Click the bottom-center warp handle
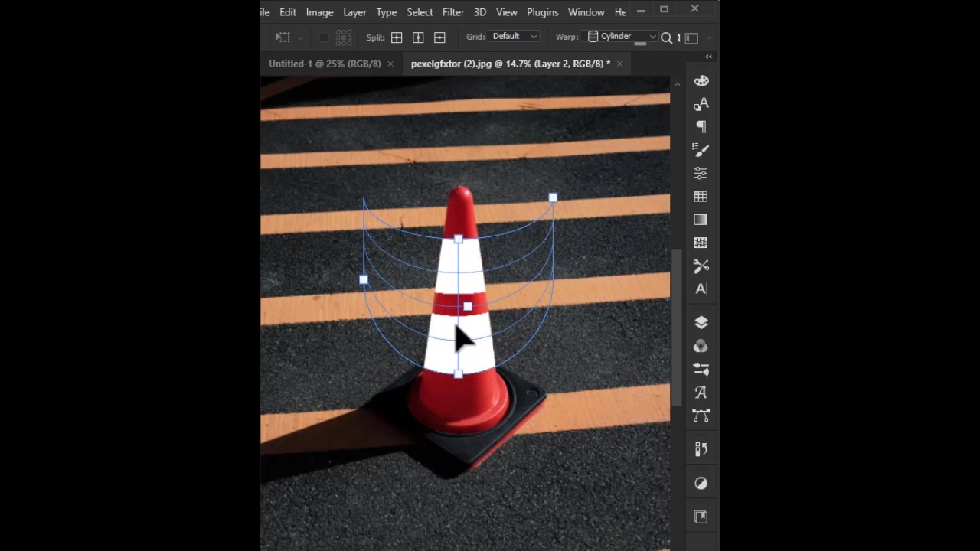The width and height of the screenshot is (980, 551). point(458,373)
